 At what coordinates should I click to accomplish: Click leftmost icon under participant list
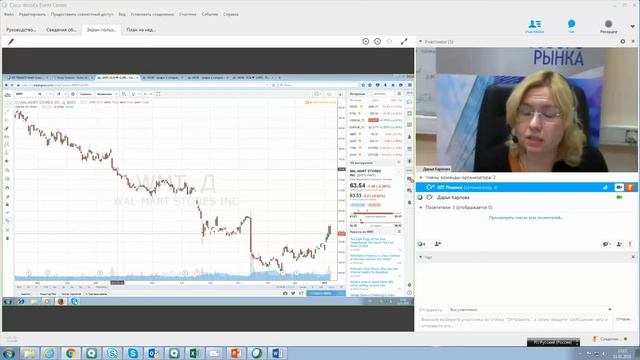(x=422, y=244)
